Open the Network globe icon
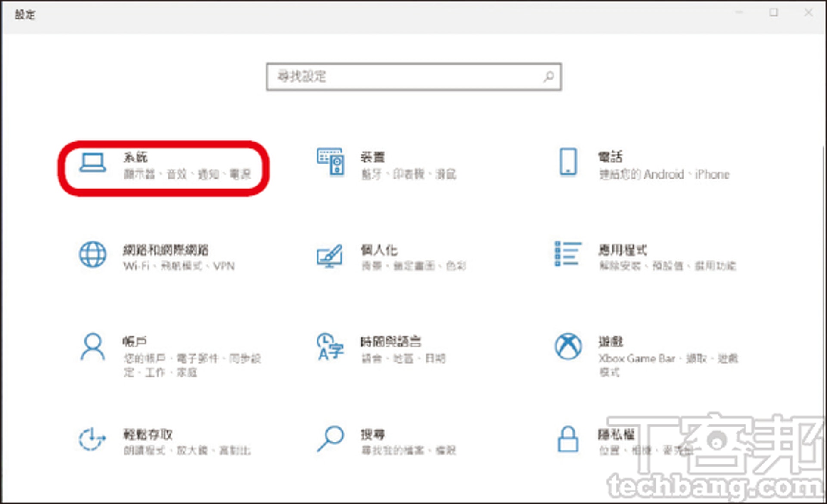The height and width of the screenshot is (504, 827). point(93,254)
